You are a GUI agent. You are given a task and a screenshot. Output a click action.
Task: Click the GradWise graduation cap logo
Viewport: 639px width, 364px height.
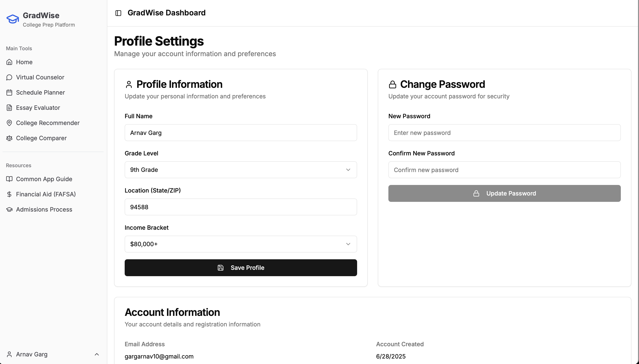pyautogui.click(x=12, y=19)
